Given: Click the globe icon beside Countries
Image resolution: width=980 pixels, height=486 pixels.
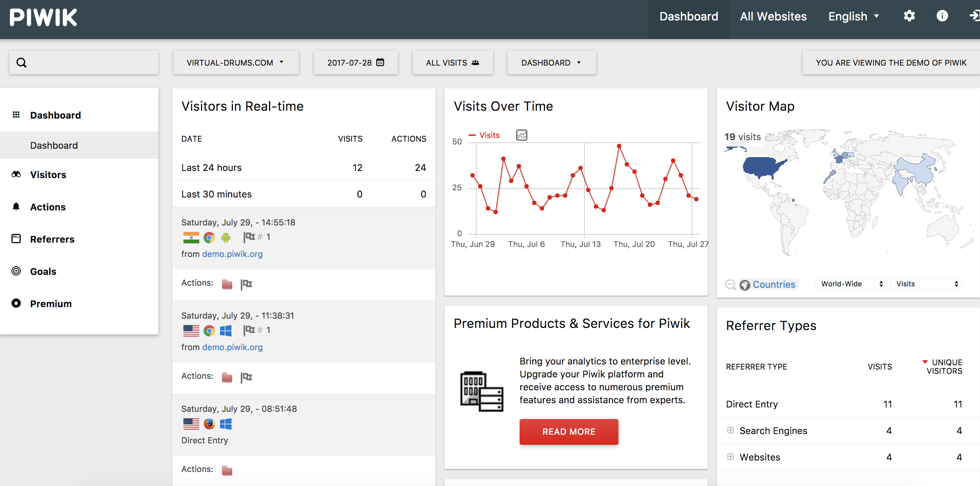Looking at the screenshot, I should tap(745, 285).
